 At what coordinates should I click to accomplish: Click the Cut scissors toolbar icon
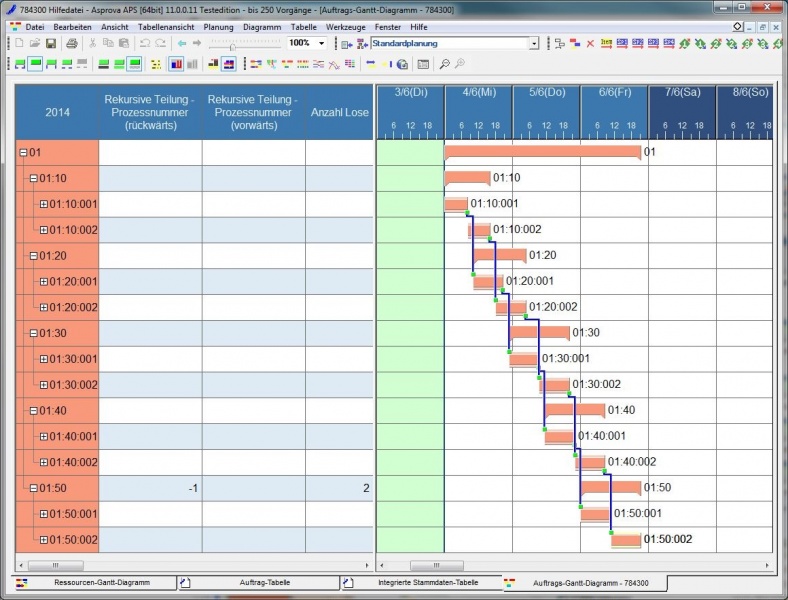pos(92,44)
